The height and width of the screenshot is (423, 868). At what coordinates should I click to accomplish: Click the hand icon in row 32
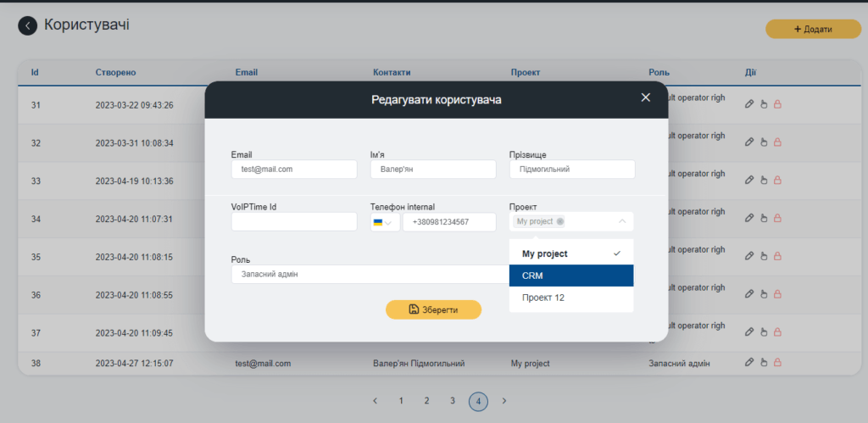[x=764, y=142]
